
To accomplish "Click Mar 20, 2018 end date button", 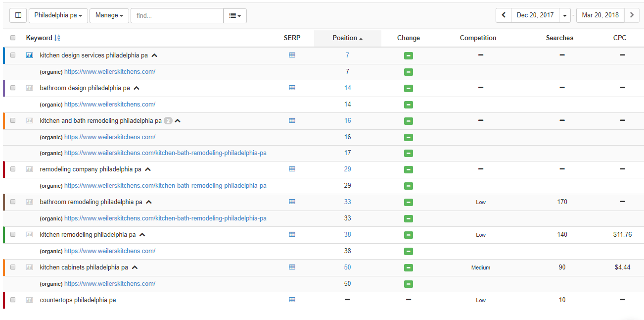I will [600, 15].
